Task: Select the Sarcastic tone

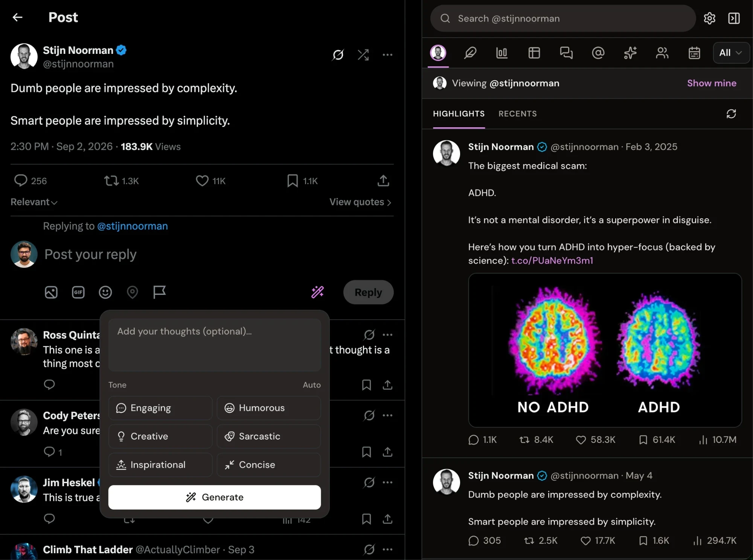Action: click(269, 436)
